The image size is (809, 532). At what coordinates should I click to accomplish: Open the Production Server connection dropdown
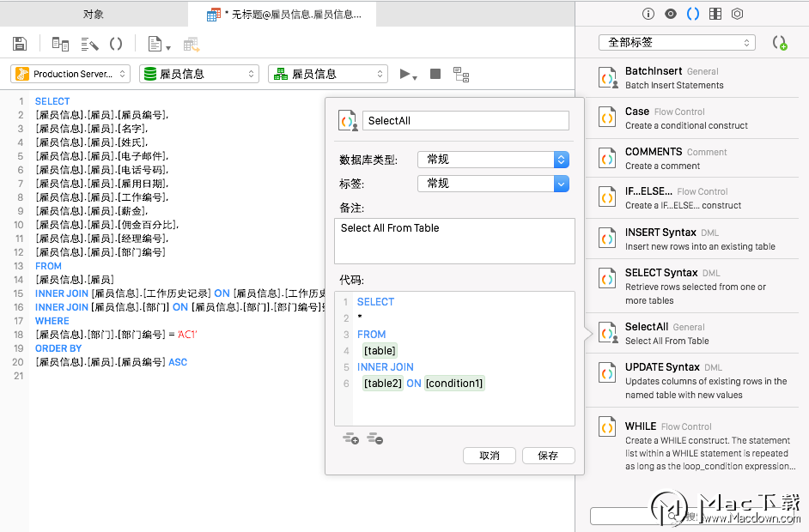point(70,74)
